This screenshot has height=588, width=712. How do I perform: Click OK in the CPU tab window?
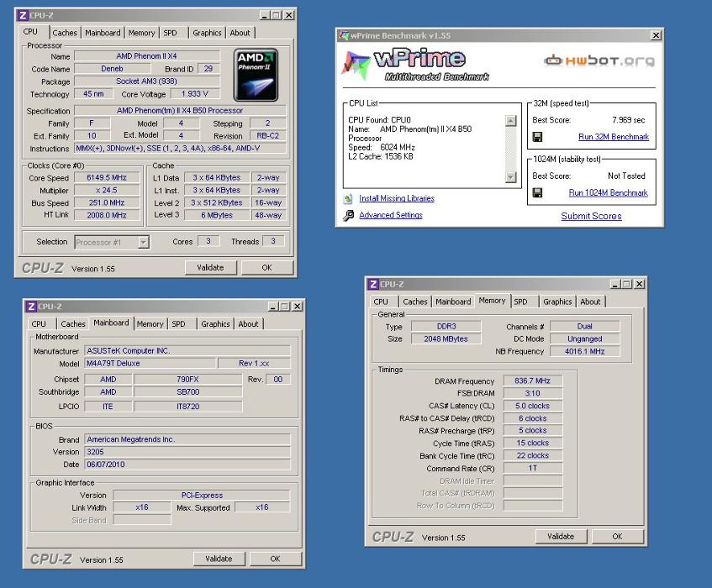click(267, 268)
